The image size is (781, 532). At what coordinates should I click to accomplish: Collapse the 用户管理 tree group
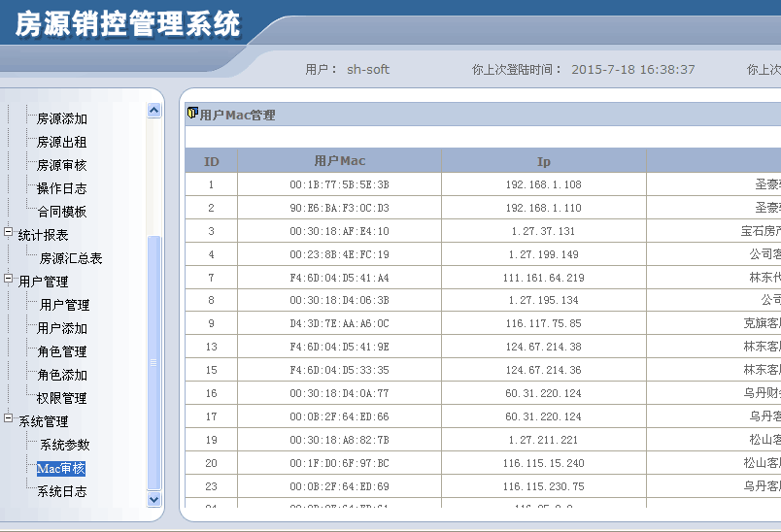9,281
